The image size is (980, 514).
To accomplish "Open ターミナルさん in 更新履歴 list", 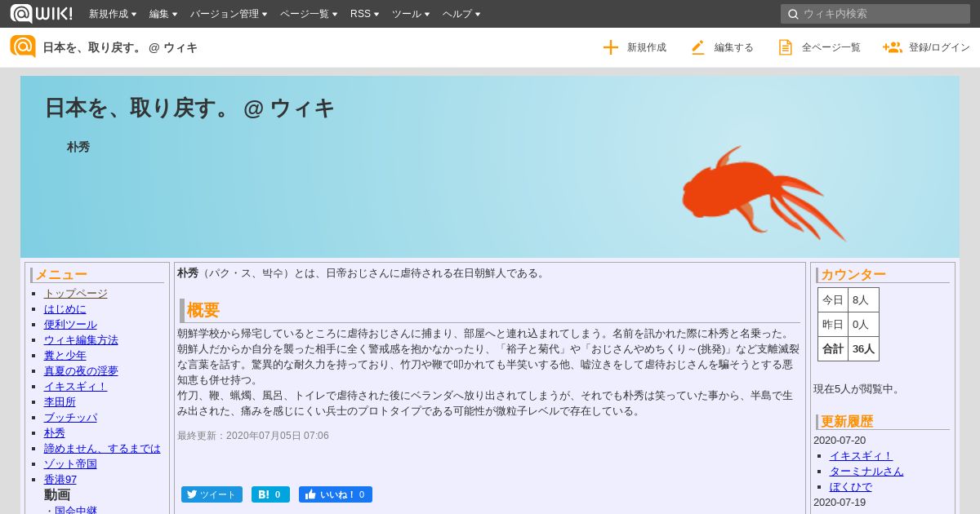I will [x=866, y=471].
